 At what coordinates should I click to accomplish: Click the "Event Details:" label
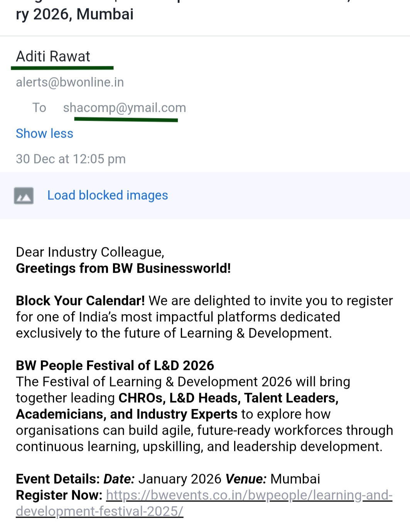[x=58, y=479]
